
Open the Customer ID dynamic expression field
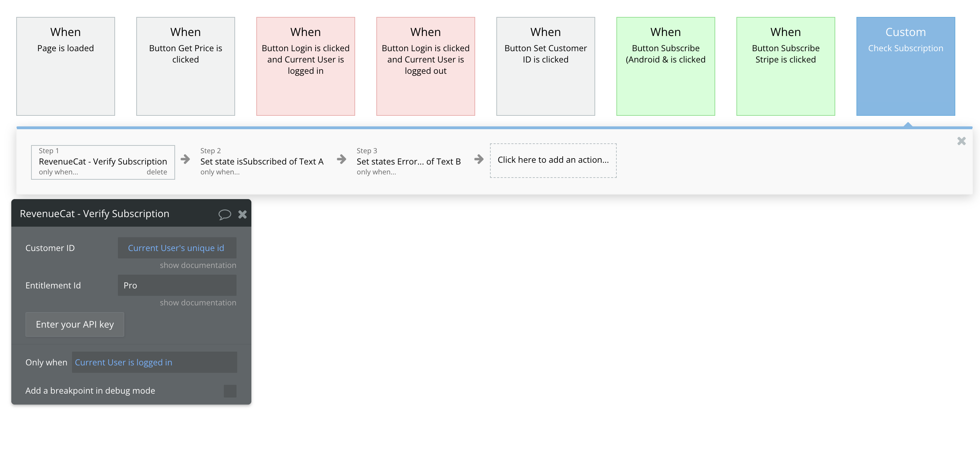(x=177, y=248)
